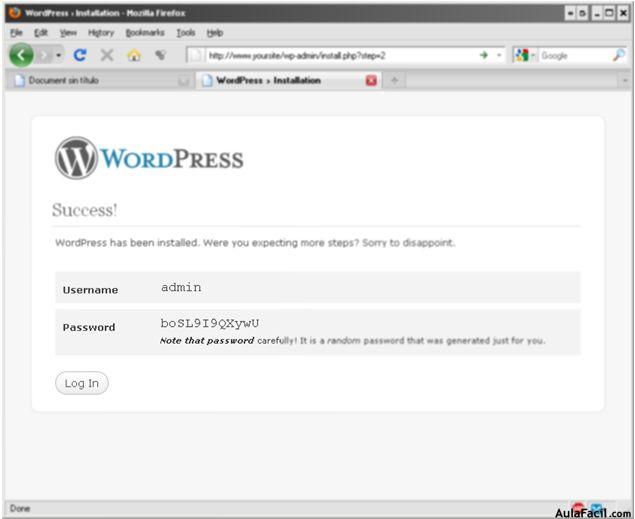Maximize the Firefox window
This screenshot has height=519, width=635.
[609, 13]
